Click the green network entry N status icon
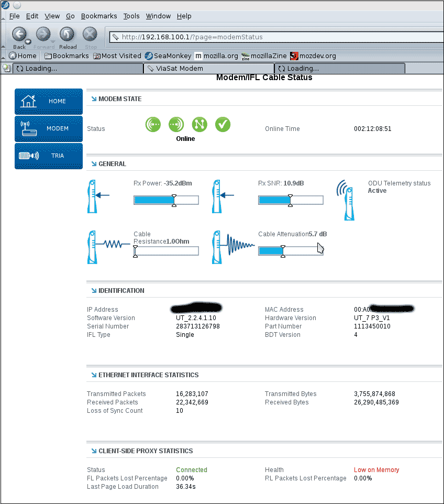The height and width of the screenshot is (504, 444). coord(199,124)
